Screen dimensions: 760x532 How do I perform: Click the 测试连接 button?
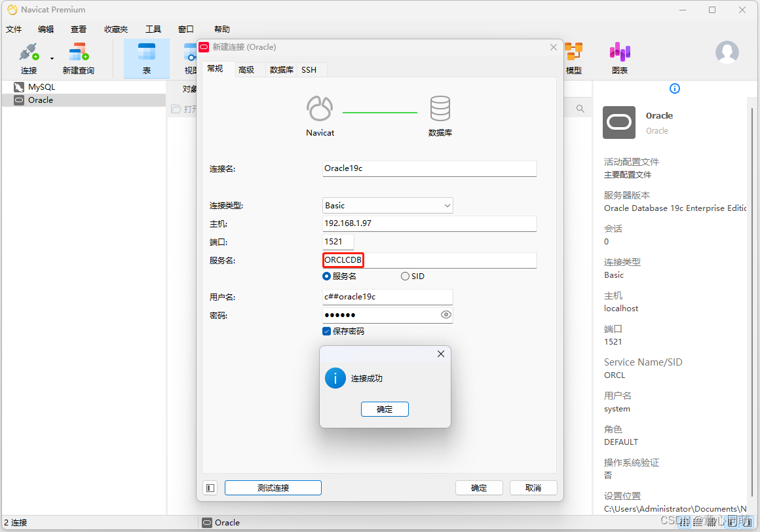[273, 487]
